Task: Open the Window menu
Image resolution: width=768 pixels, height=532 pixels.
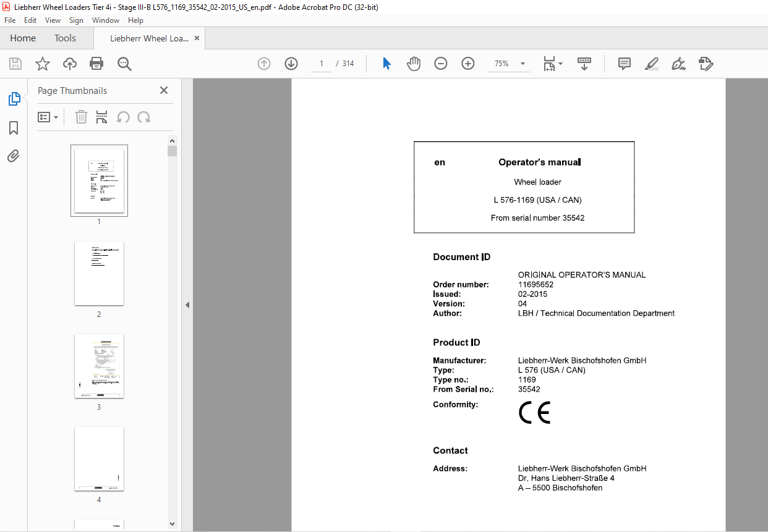Action: 106,20
